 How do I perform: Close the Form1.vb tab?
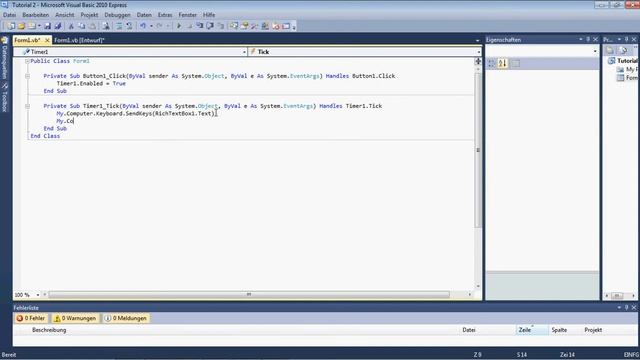pos(47,40)
